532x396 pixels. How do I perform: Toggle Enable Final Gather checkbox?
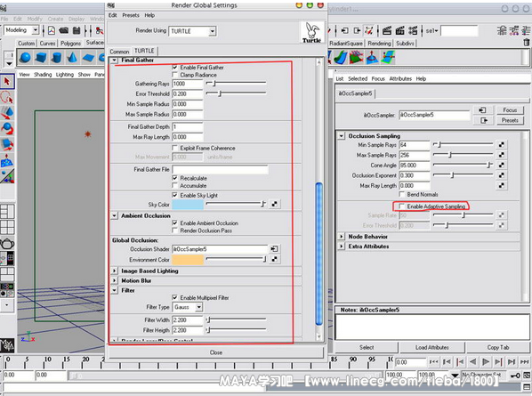tap(174, 68)
